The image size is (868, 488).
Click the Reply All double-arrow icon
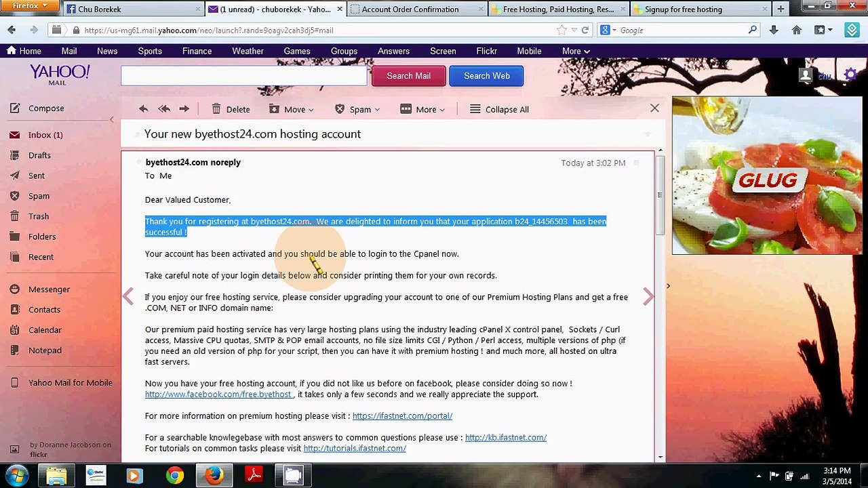(x=163, y=109)
